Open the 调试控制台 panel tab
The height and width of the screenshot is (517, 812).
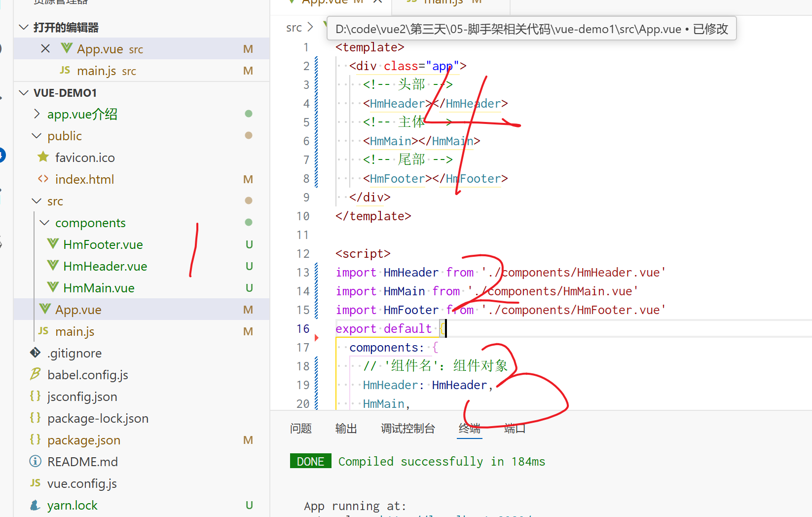(408, 428)
